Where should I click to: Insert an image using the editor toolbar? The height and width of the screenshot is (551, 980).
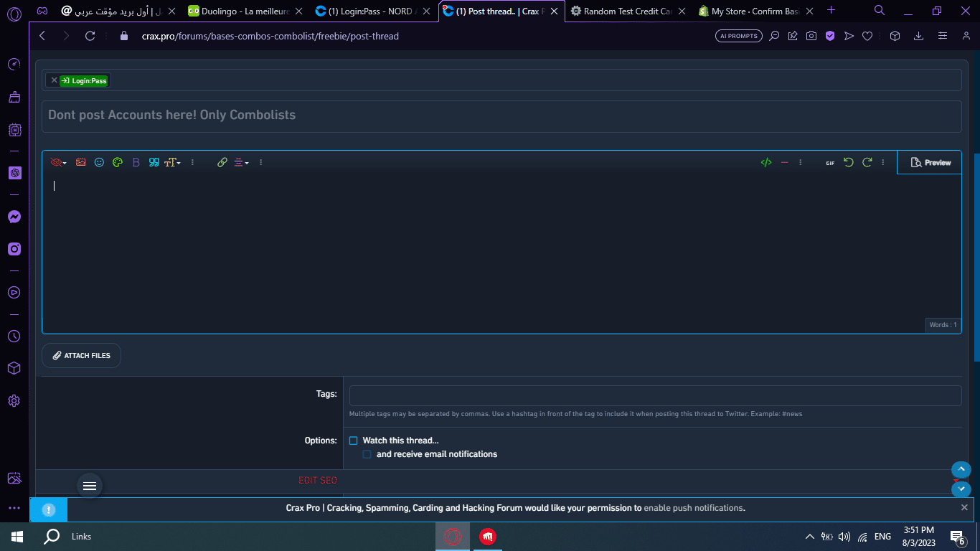[81, 163]
